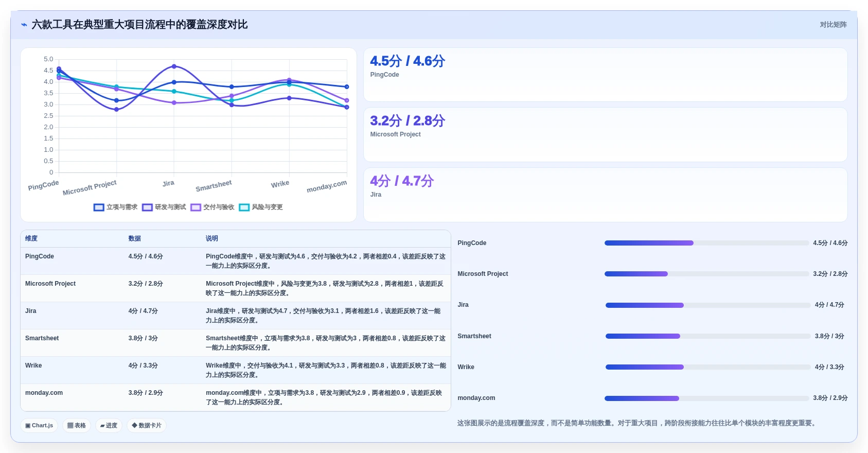Viewport: 868px width, 453px height.
Task: Click the 数据 column header
Action: click(135, 238)
